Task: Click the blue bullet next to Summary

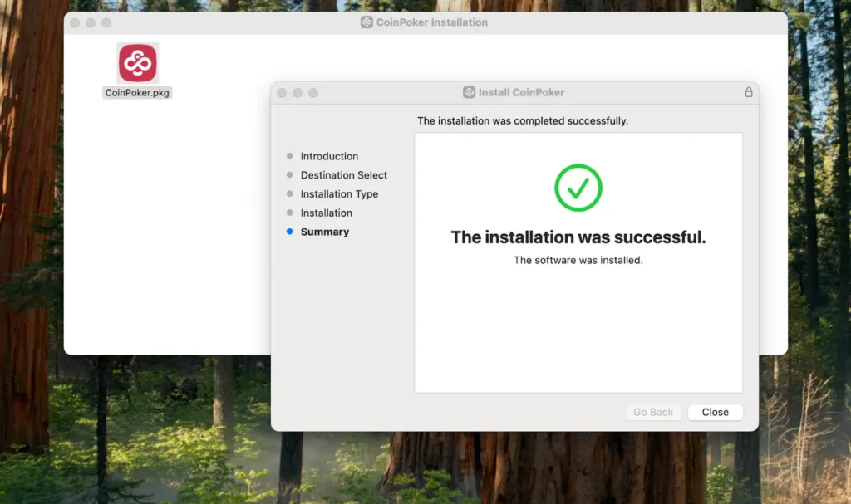Action: tap(289, 232)
